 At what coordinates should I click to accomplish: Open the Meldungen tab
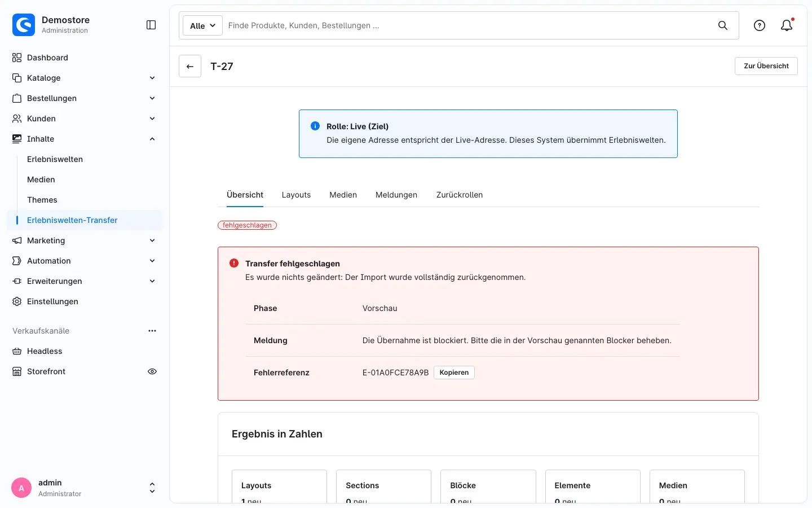pyautogui.click(x=396, y=195)
